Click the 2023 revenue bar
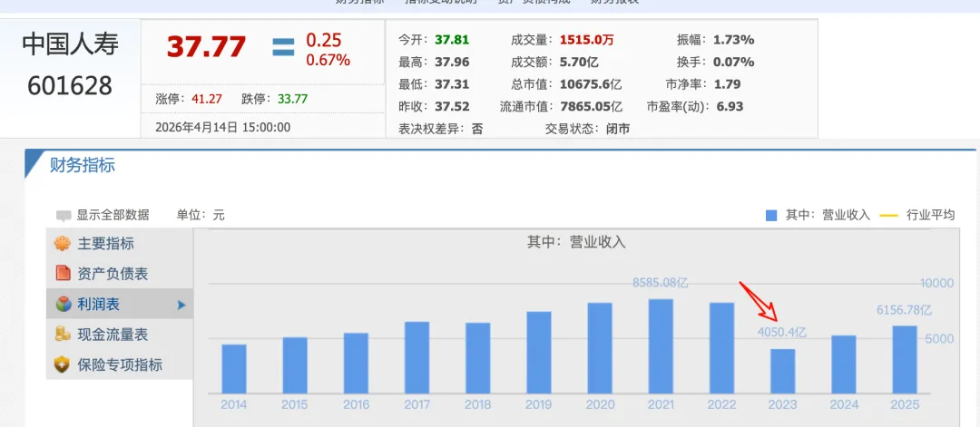This screenshot has width=980, height=427. pyautogui.click(x=783, y=372)
